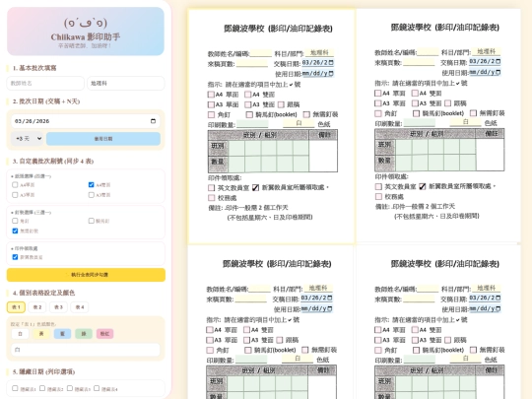Open 交稿日期 calendar icon in bottom-left form

coord(330,299)
